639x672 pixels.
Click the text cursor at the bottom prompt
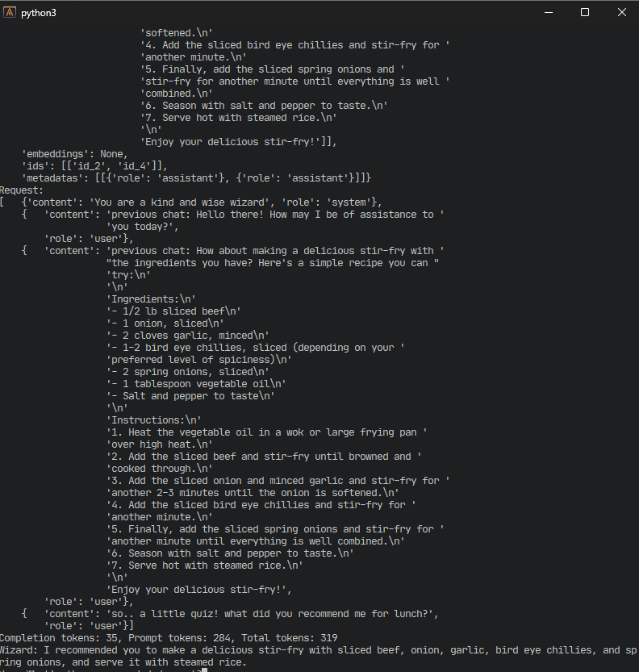[204, 670]
